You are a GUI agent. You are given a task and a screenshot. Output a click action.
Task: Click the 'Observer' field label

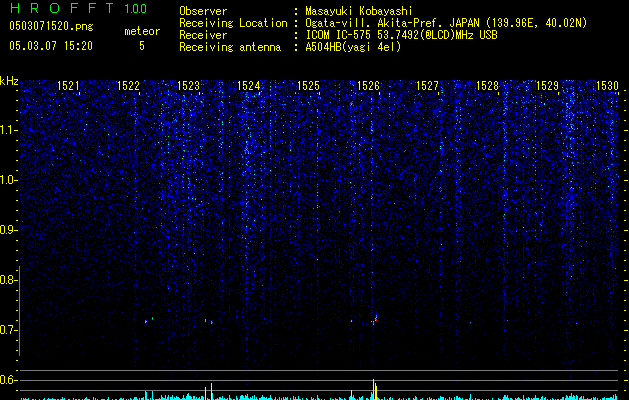point(203,11)
